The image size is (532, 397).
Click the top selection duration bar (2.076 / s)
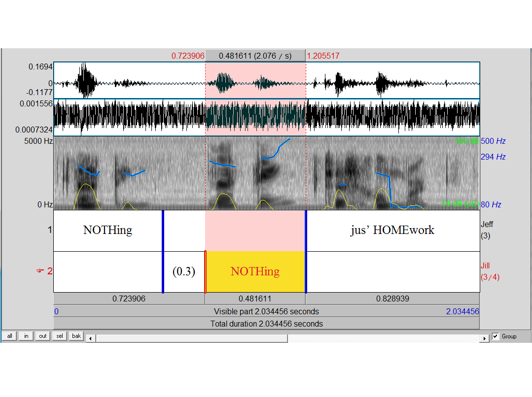tap(255, 56)
